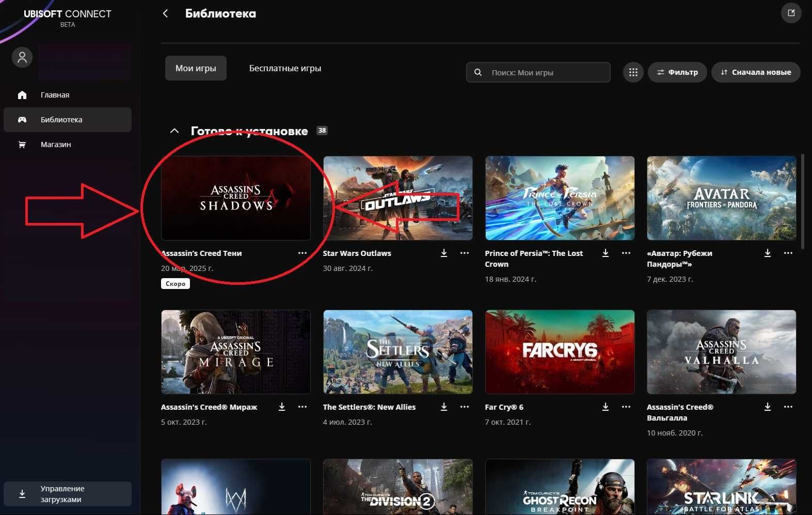
Task: Open the Starlink Battle for Atlas cover
Action: click(x=722, y=487)
